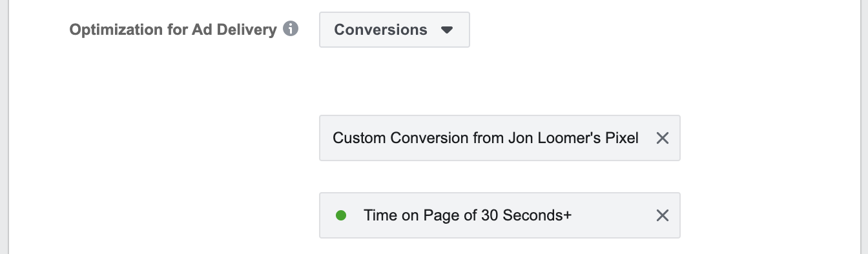
Task: Remove the Custom Conversion from Jon Loomer's Pixel
Action: pyautogui.click(x=662, y=138)
